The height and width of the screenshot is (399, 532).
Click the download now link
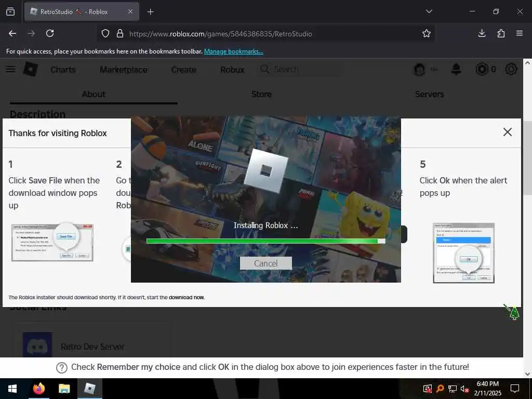tap(187, 297)
